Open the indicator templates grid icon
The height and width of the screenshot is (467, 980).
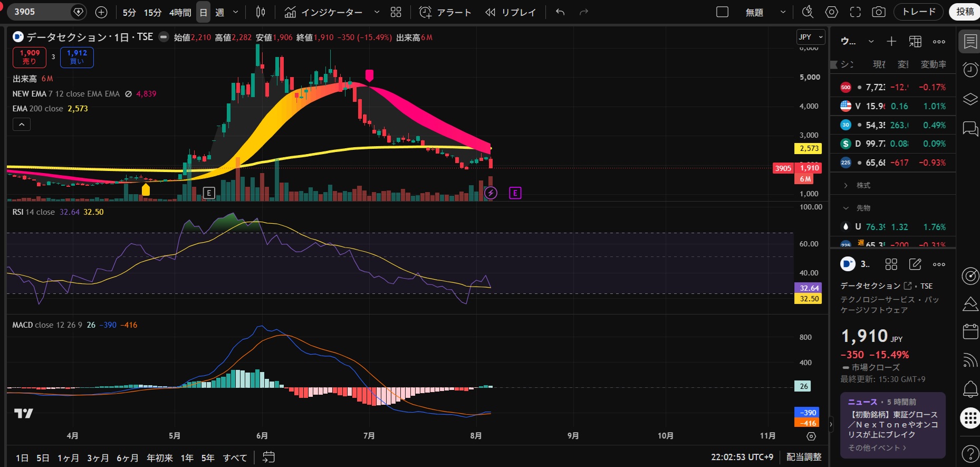click(396, 12)
